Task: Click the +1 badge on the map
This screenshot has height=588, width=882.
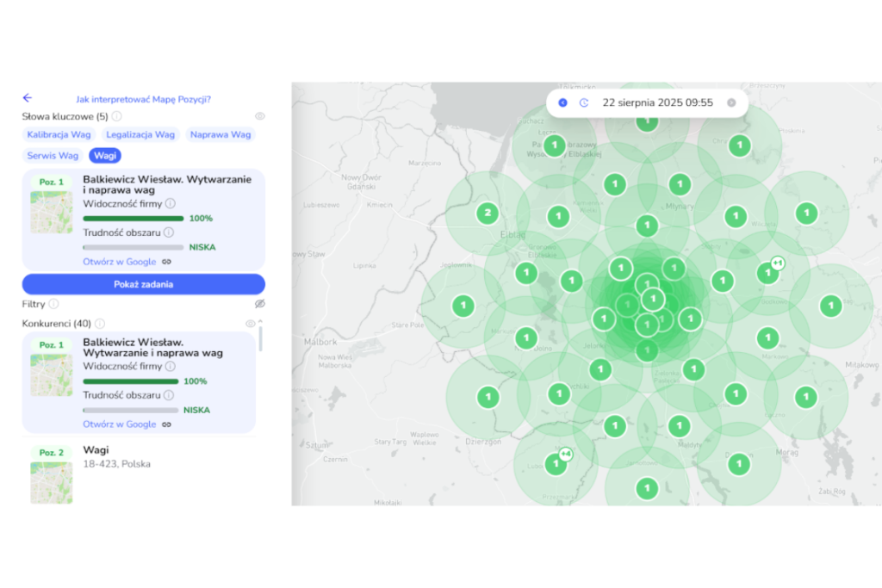Action: 778,263
